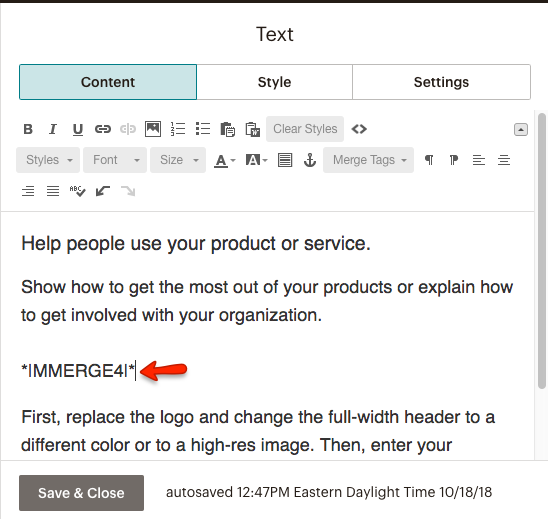Insert a bulleted list
The width and height of the screenshot is (548, 519).
click(x=203, y=129)
